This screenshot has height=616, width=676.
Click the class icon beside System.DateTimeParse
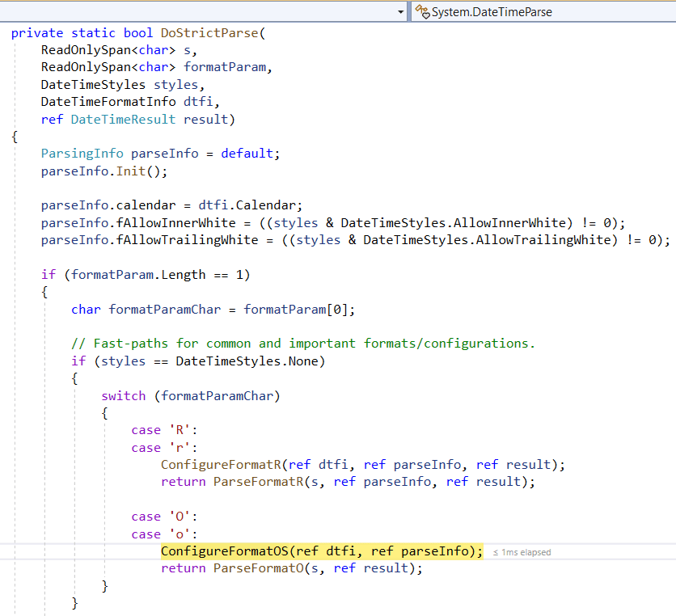[x=421, y=11]
